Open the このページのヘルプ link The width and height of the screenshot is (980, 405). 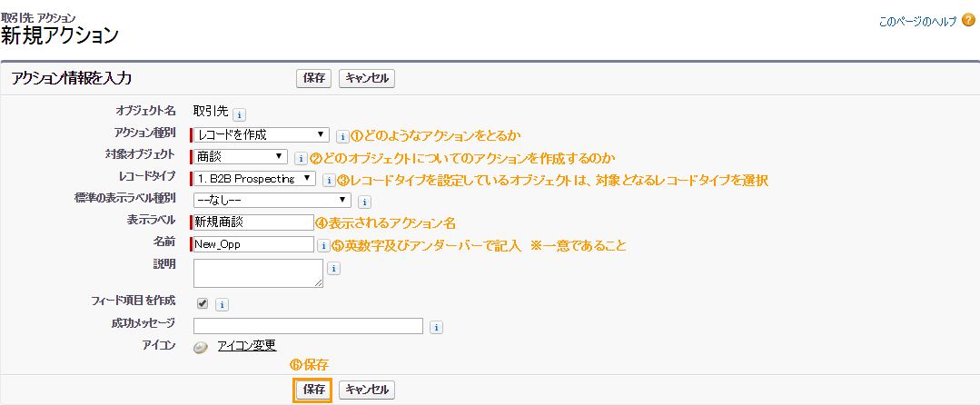pos(917,21)
